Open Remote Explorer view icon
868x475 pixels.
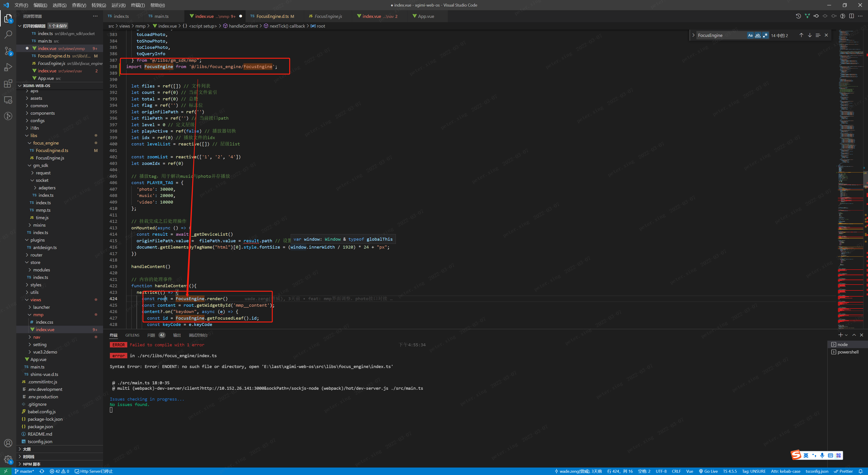coord(8,100)
